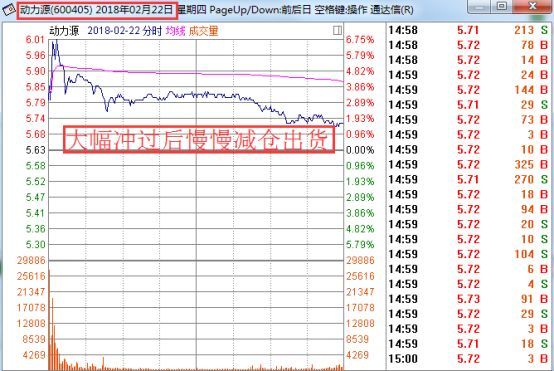Maximize the stock window

tap(502, 6)
